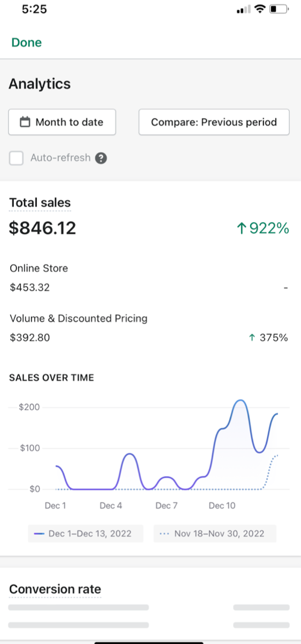301x644 pixels.
Task: Toggle the Dec 1–Dec 13, 2022 legend series
Action: point(85,534)
